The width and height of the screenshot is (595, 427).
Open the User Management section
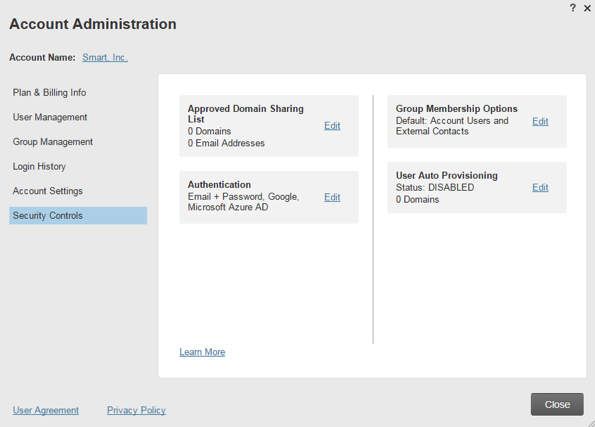coord(50,117)
